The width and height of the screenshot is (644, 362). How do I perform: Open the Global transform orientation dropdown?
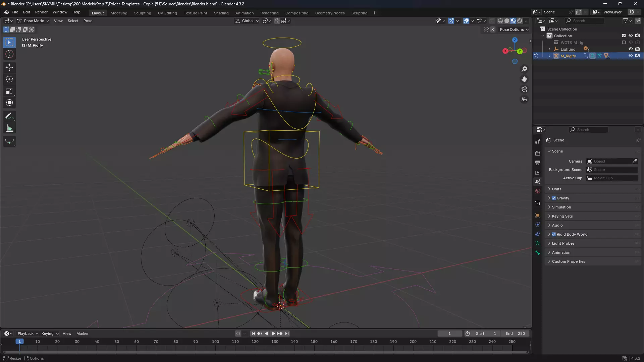247,21
